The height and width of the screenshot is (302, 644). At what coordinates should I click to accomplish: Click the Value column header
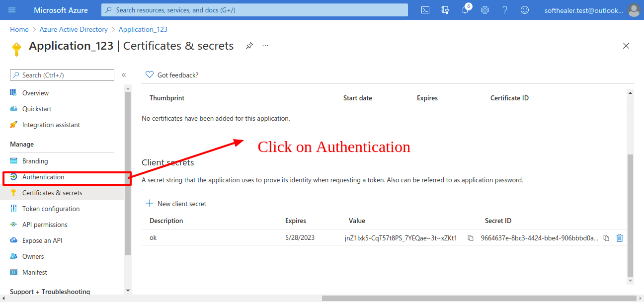point(357,221)
